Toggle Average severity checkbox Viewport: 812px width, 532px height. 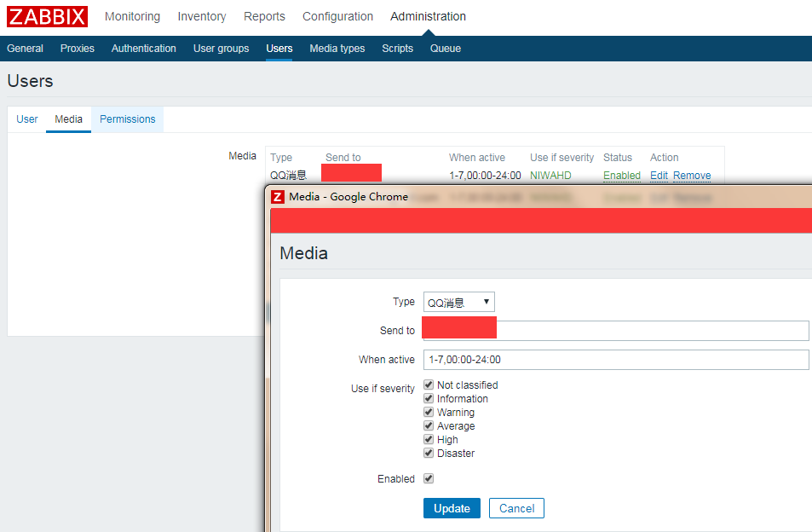pos(429,425)
